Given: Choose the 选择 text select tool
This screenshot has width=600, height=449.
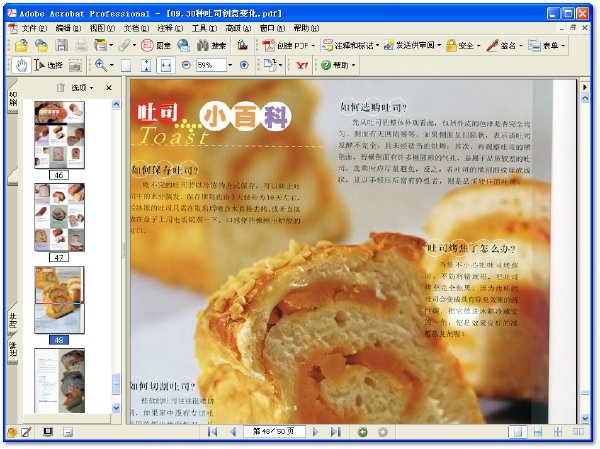Looking at the screenshot, I should pos(48,65).
